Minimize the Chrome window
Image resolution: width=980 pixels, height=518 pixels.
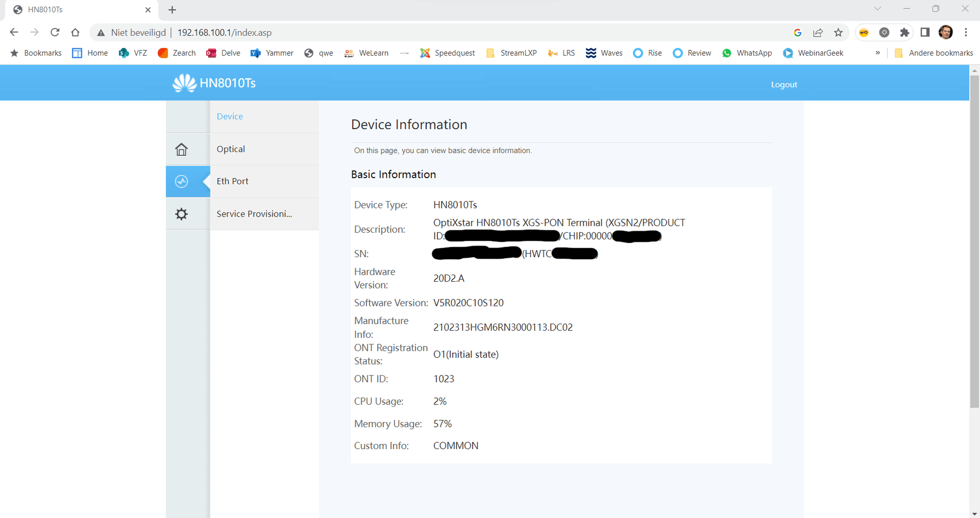click(907, 9)
